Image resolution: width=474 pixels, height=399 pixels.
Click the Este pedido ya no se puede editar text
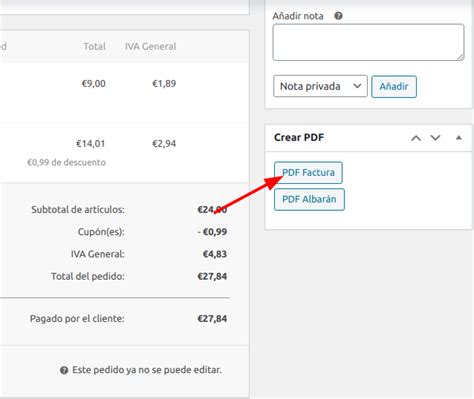pyautogui.click(x=147, y=370)
